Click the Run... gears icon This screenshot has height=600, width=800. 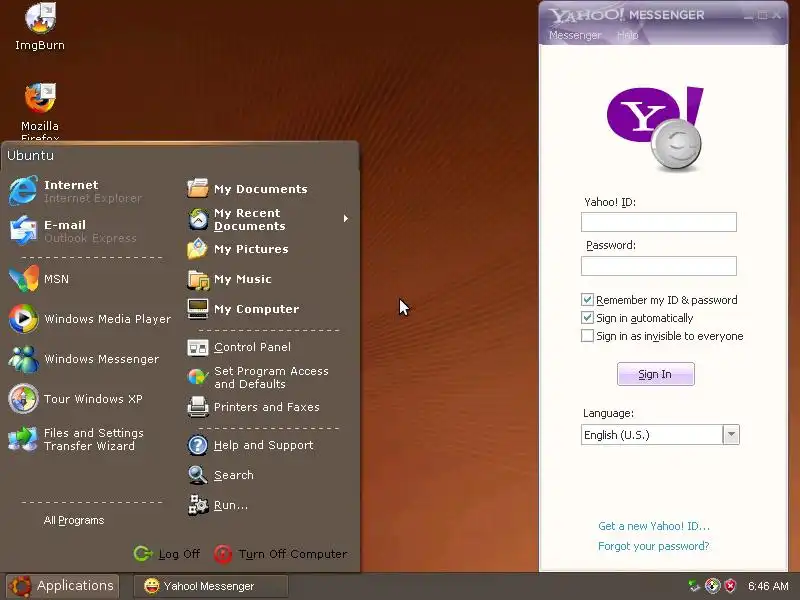point(198,505)
